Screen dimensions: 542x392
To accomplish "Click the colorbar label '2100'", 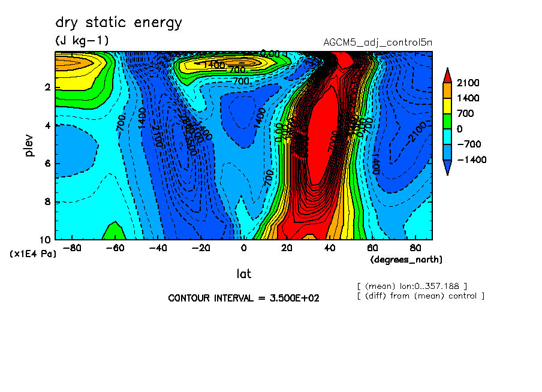I will point(468,83).
